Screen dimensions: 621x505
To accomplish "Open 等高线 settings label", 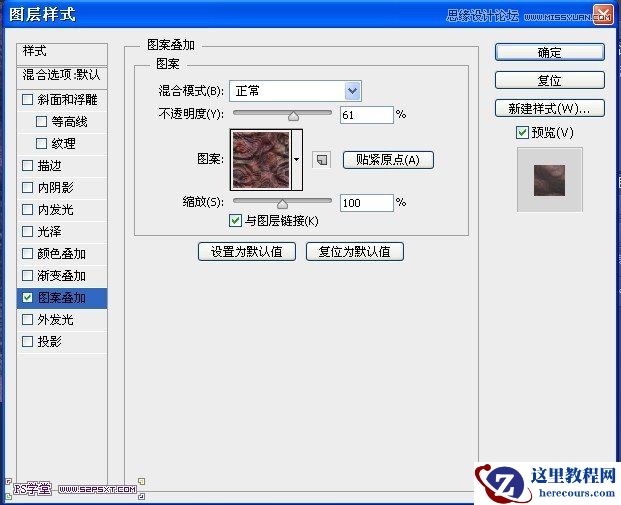I will (x=69, y=121).
